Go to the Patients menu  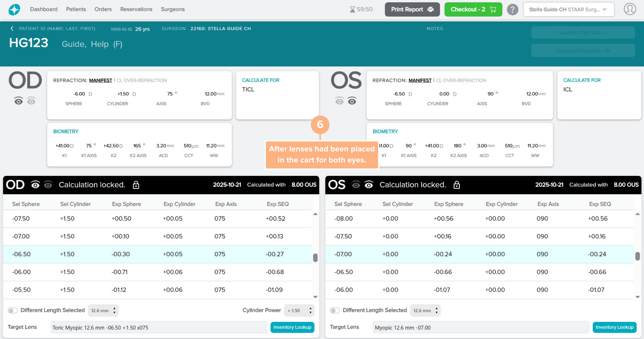point(76,9)
